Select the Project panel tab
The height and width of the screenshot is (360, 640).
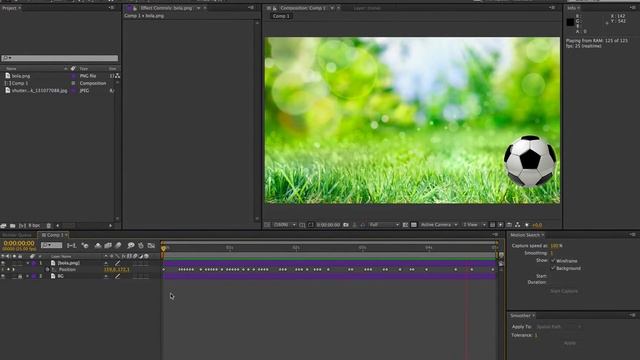[x=10, y=8]
